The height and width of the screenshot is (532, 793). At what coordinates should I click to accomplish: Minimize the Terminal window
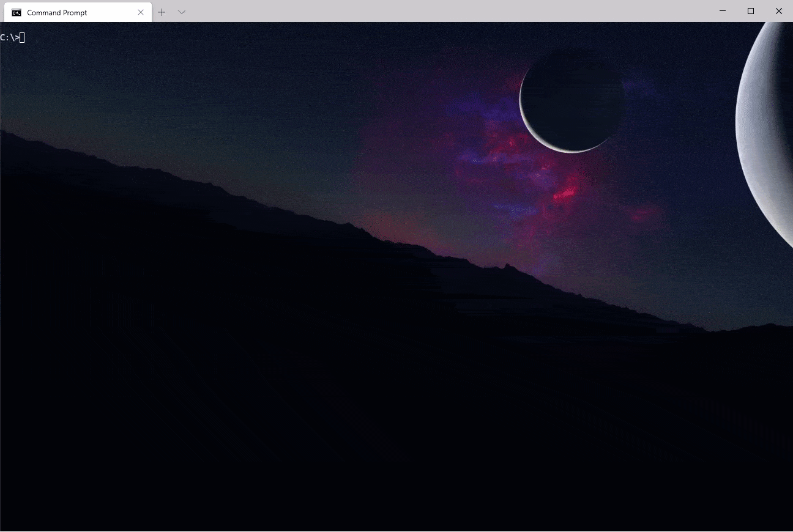[723, 11]
